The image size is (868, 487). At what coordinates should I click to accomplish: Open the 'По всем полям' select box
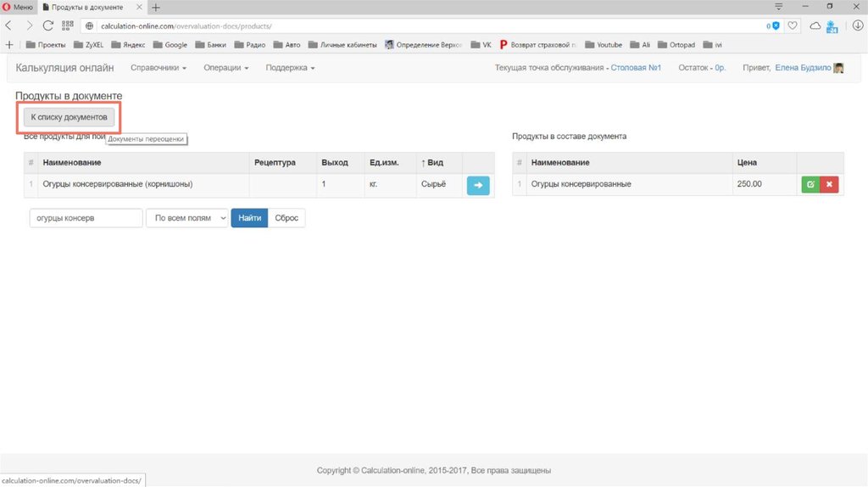(x=186, y=218)
